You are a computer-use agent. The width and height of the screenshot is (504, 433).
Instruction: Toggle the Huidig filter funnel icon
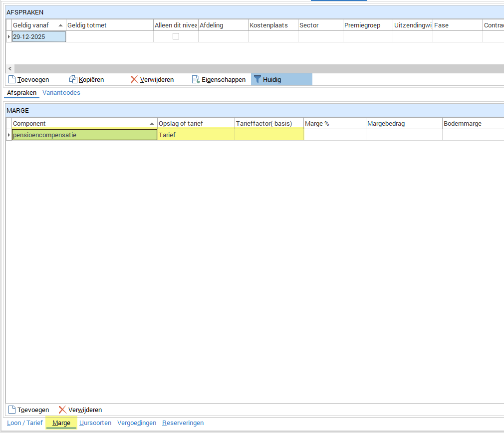pos(257,79)
